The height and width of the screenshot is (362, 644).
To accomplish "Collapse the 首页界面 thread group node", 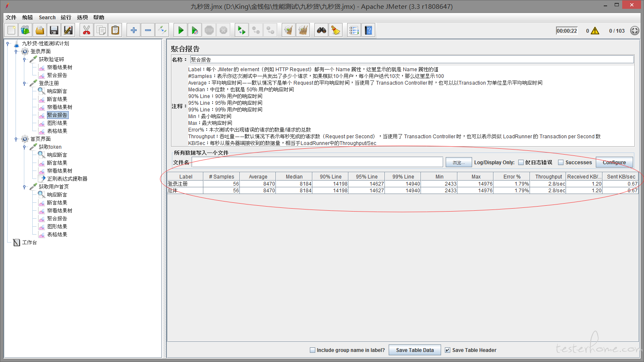I will click(x=16, y=139).
